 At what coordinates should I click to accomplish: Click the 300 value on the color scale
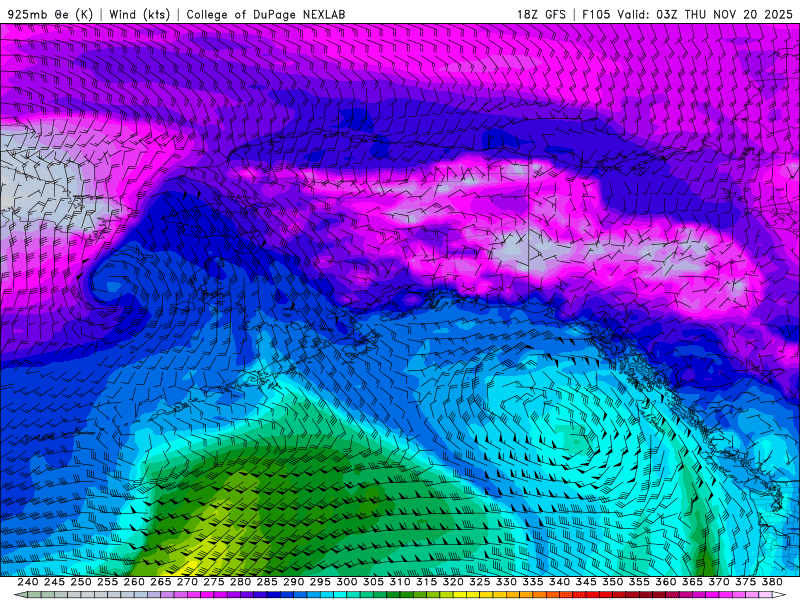346,582
